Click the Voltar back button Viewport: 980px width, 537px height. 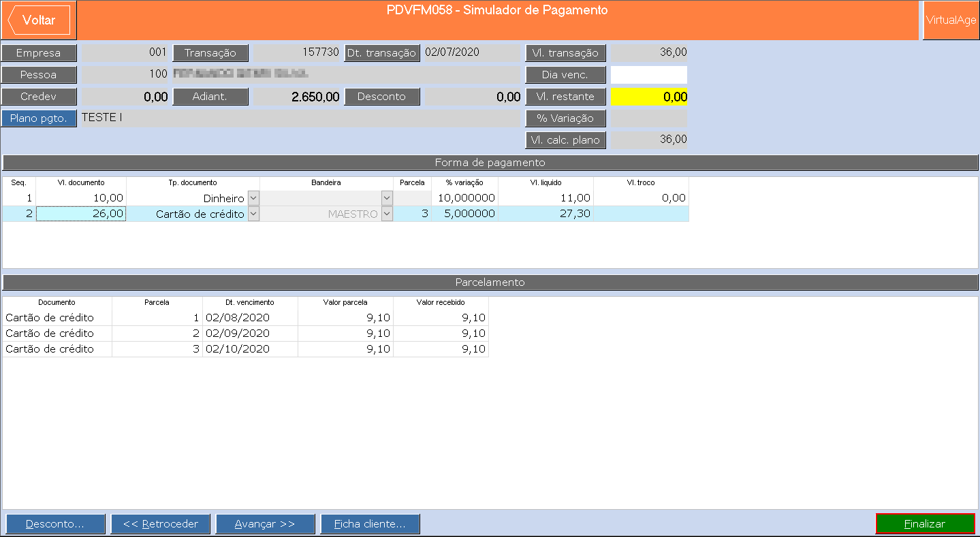(39, 20)
